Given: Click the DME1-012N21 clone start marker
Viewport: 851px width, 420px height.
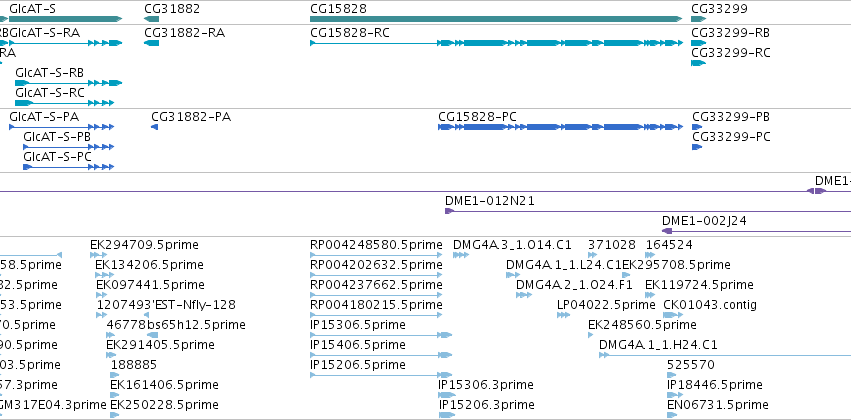Looking at the screenshot, I should tap(449, 211).
